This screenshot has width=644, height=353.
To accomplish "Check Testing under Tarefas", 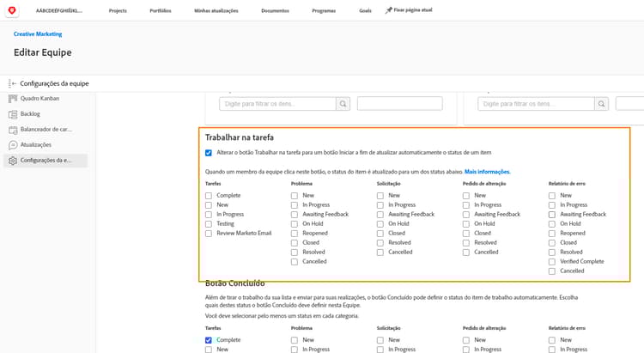I will click(209, 224).
